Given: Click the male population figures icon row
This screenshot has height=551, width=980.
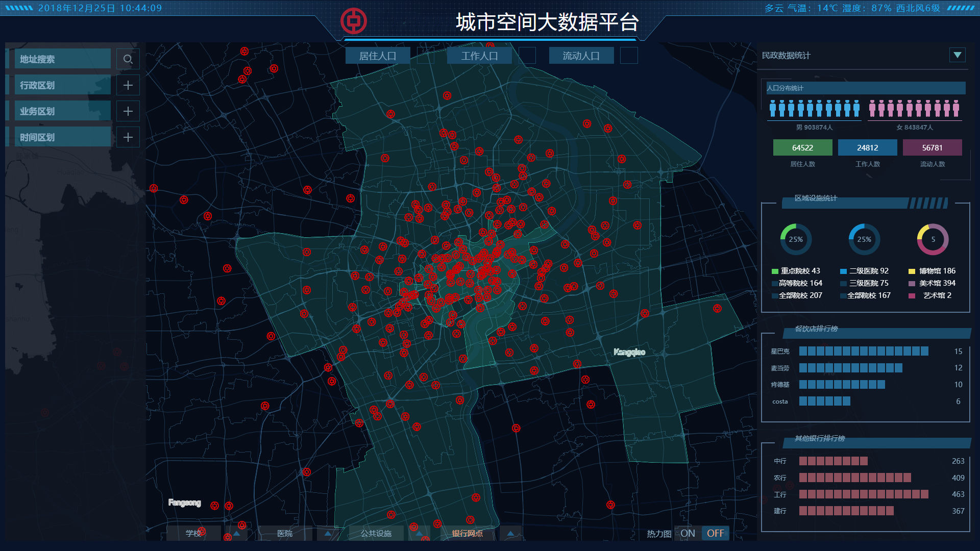Looking at the screenshot, I should click(x=814, y=109).
